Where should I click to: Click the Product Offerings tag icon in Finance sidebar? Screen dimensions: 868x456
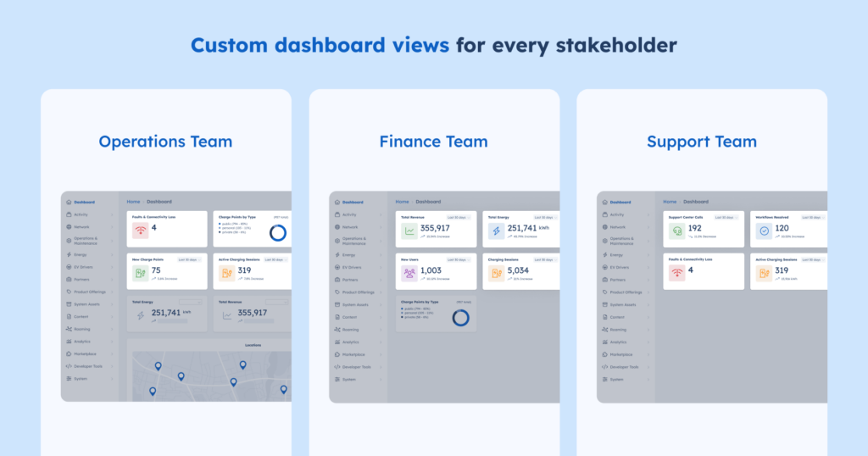pos(337,292)
